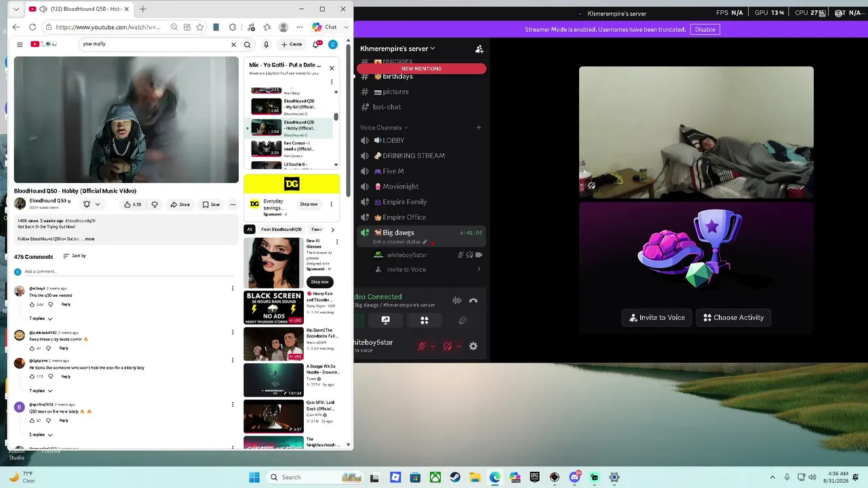Open YouTube notifications bell
Image resolution: width=868 pixels, height=488 pixels.
[316, 45]
